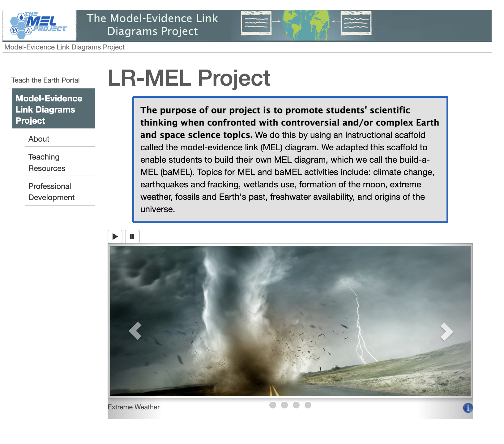The height and width of the screenshot is (444, 504).
Task: Expand the Teaching Resources section
Action: pyautogui.click(x=46, y=162)
